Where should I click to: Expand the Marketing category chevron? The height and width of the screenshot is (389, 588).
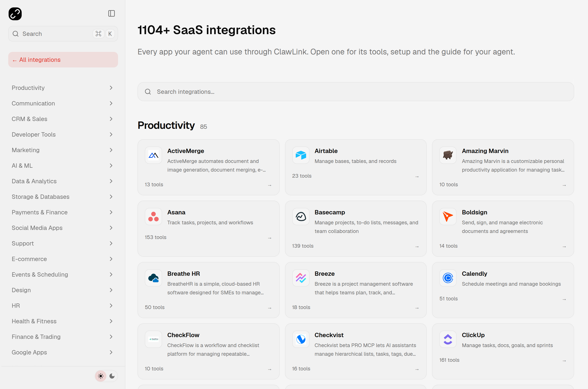pos(111,150)
